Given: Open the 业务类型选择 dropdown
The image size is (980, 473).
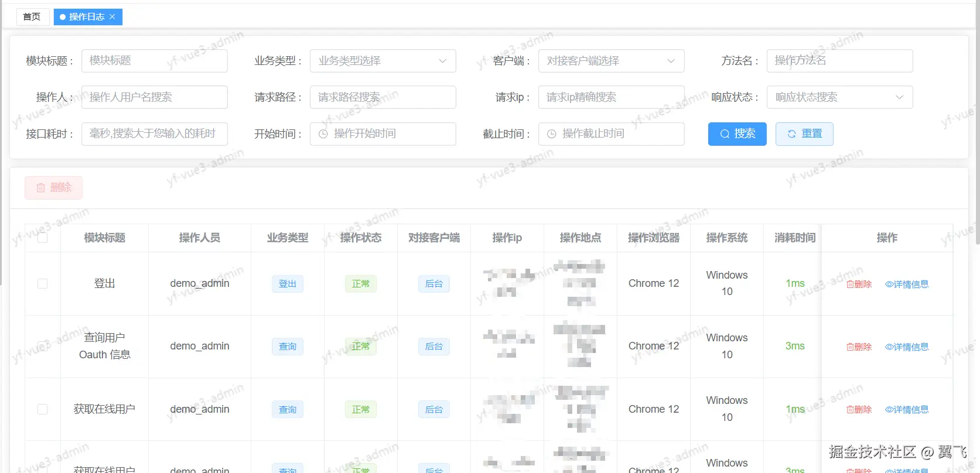Looking at the screenshot, I should point(383,61).
